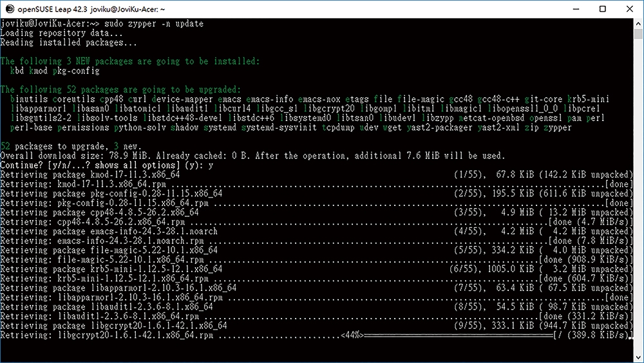Click 'Retrieving package cpp48-4.8.5-26.2.x86_64' line
This screenshot has width=644, height=363.
[99, 212]
